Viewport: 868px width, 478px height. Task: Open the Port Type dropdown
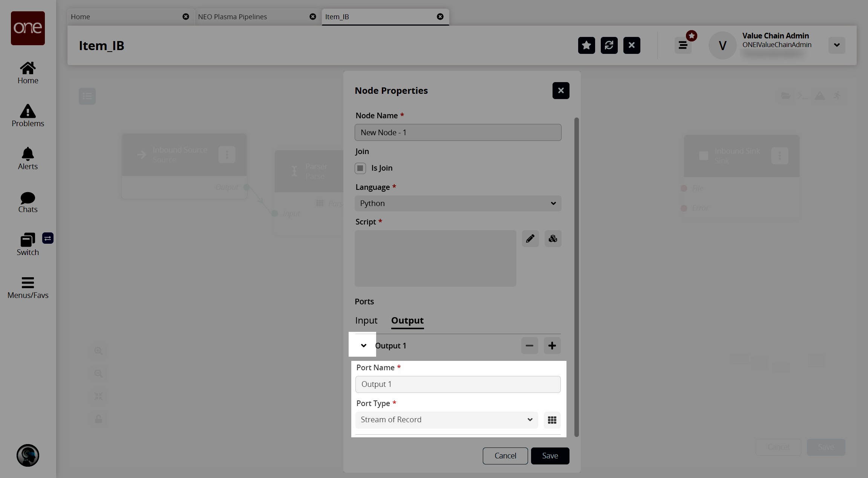coord(446,420)
